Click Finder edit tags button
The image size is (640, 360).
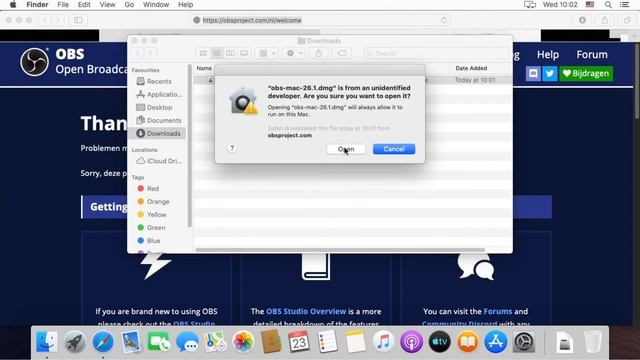click(342, 53)
